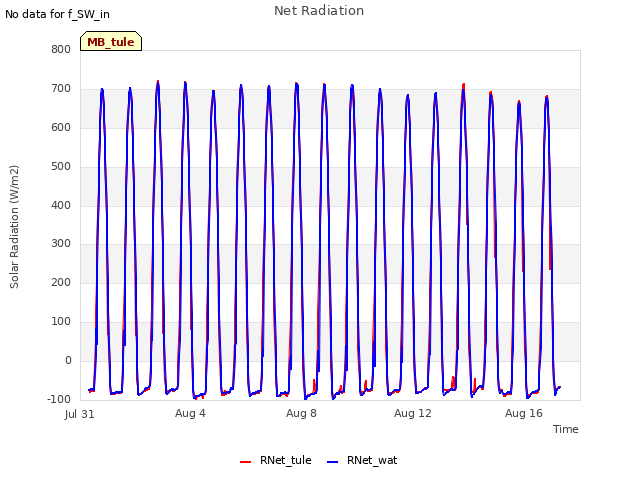Toggle the RNet_wat legend entry
The image size is (640, 480).
click(x=362, y=460)
